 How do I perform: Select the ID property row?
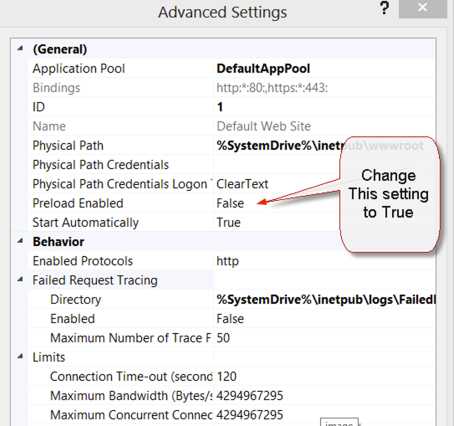(x=232, y=107)
